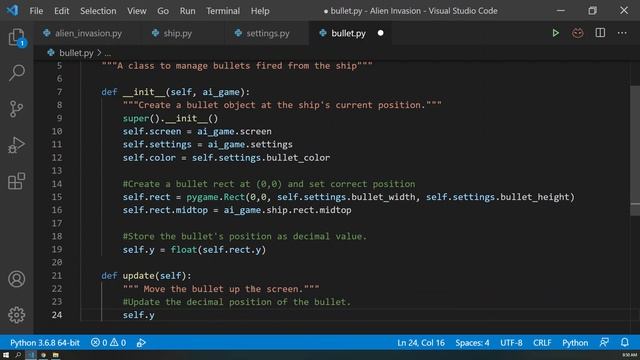This screenshot has width=640, height=360.
Task: Open the Explorer view in activity bar
Action: 17,38
